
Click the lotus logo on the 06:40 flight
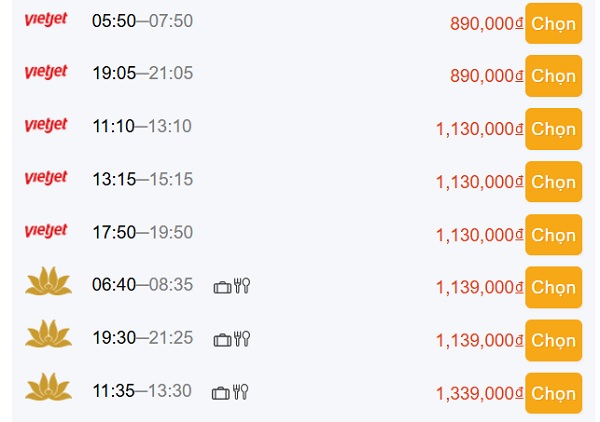(48, 281)
